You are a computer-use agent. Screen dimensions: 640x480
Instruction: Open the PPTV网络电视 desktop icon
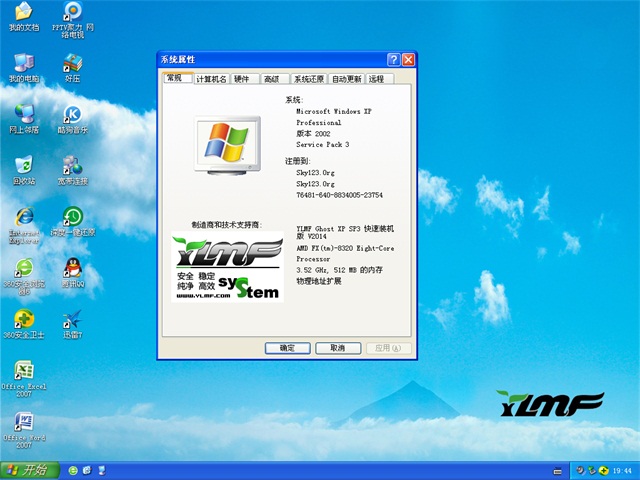(72, 14)
